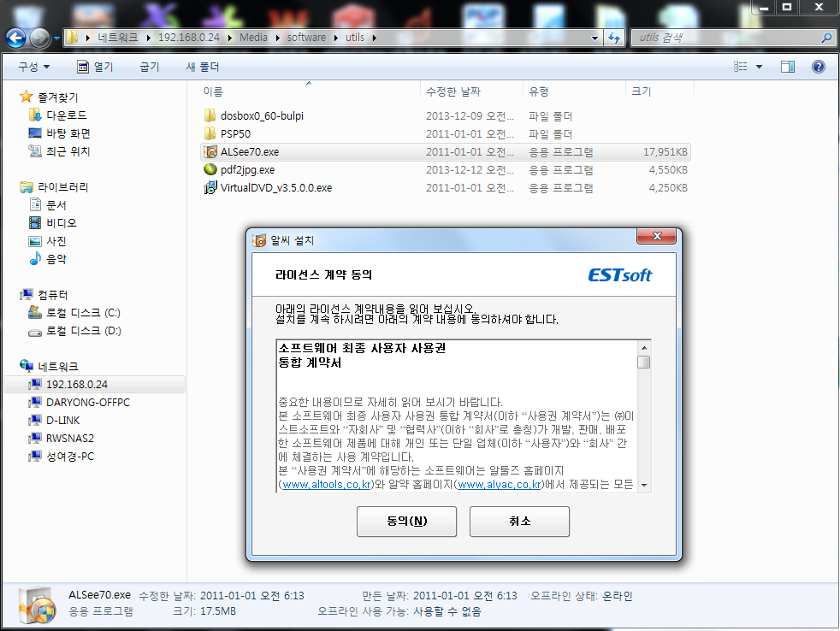This screenshot has height=631, width=840.
Task: Open the address bar history dropdown
Action: (595, 38)
